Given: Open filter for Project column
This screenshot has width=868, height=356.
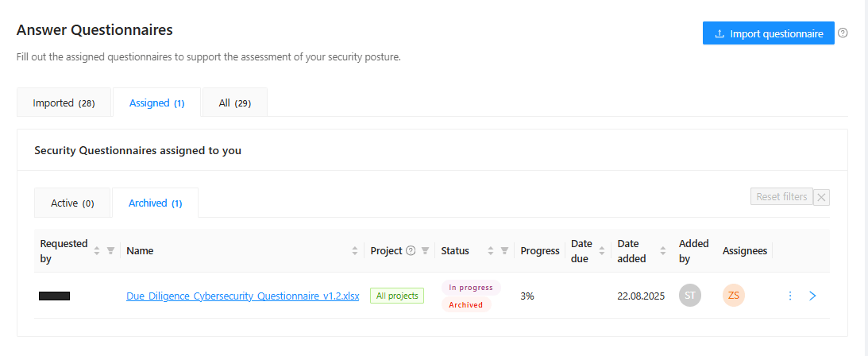Looking at the screenshot, I should coord(425,251).
